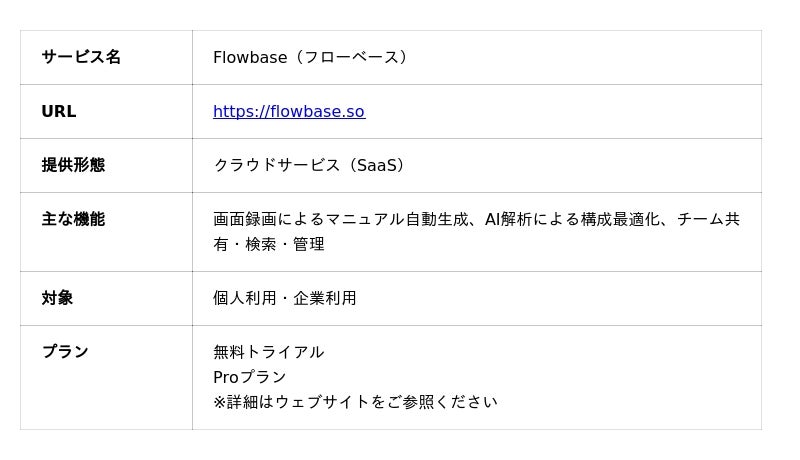
Task: Click the Proプラン line
Action: pos(250,377)
